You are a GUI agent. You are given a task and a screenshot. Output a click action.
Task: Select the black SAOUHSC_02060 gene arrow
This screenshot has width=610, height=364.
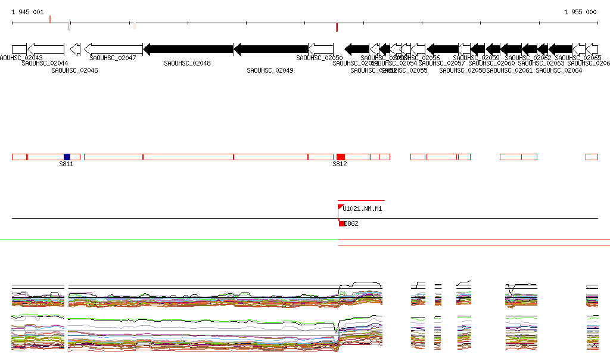click(493, 49)
